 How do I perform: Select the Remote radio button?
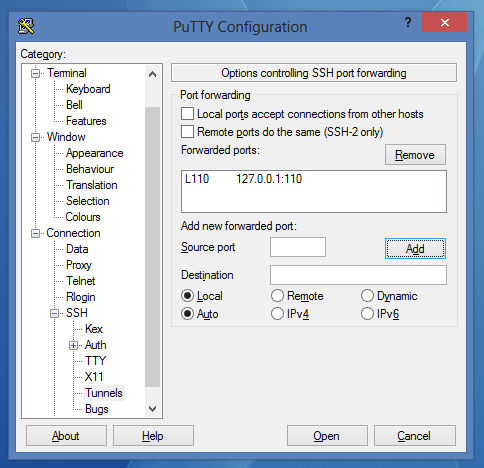(277, 296)
